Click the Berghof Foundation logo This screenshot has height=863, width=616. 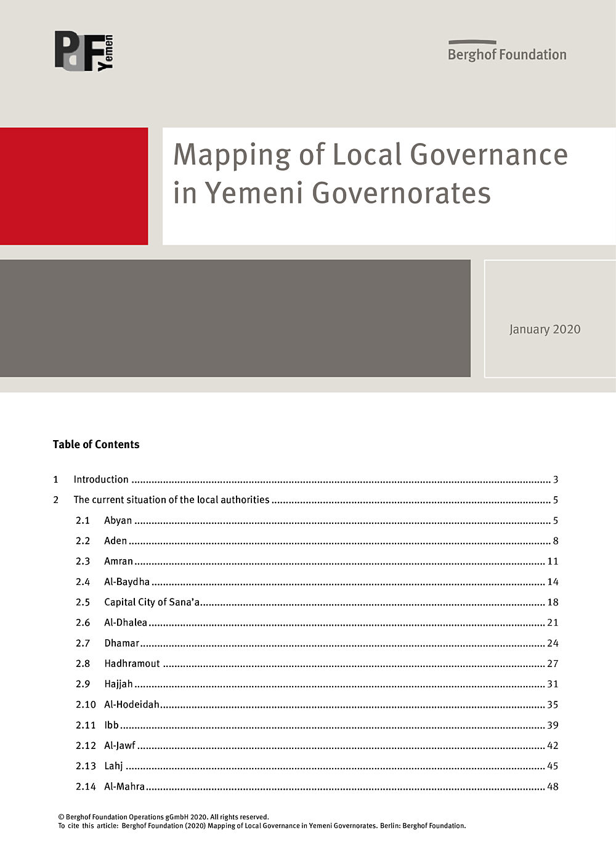coord(507,52)
